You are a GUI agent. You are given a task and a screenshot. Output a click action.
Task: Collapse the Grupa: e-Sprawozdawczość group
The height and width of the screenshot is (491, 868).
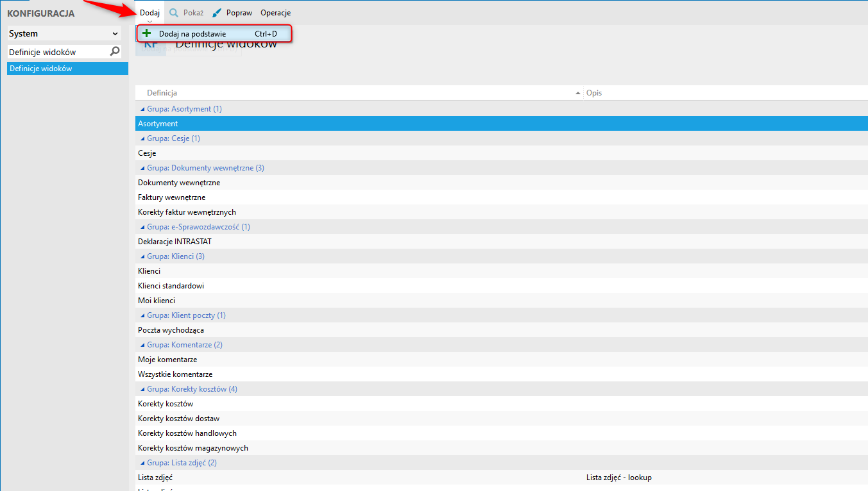pyautogui.click(x=142, y=227)
